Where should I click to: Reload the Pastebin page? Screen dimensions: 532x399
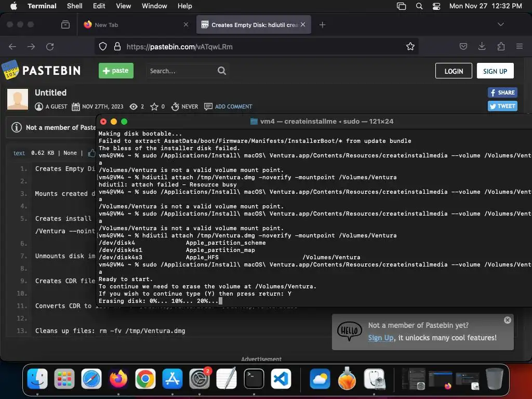(50, 46)
